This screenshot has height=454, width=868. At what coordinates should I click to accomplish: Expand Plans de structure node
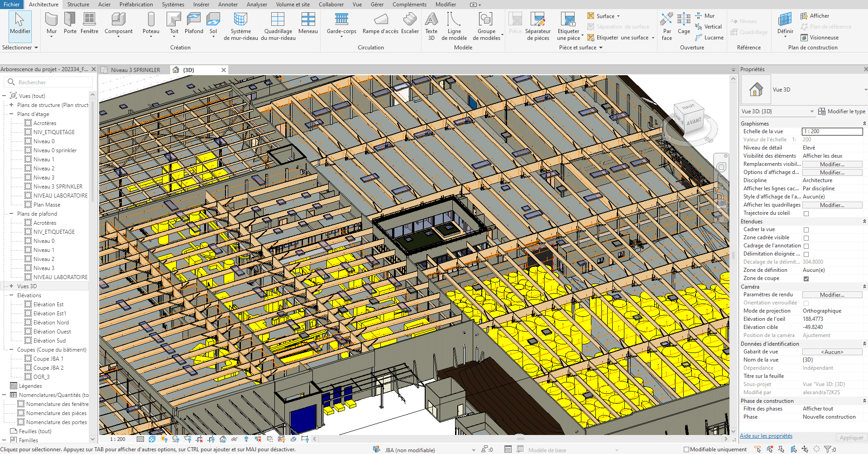[x=11, y=105]
